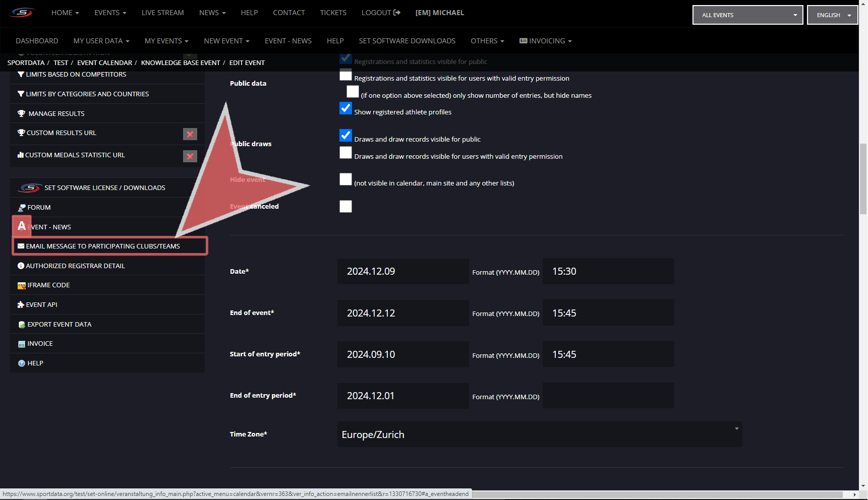Click the Date field 2024.12.09
Image resolution: width=868 pixels, height=500 pixels.
coord(403,271)
